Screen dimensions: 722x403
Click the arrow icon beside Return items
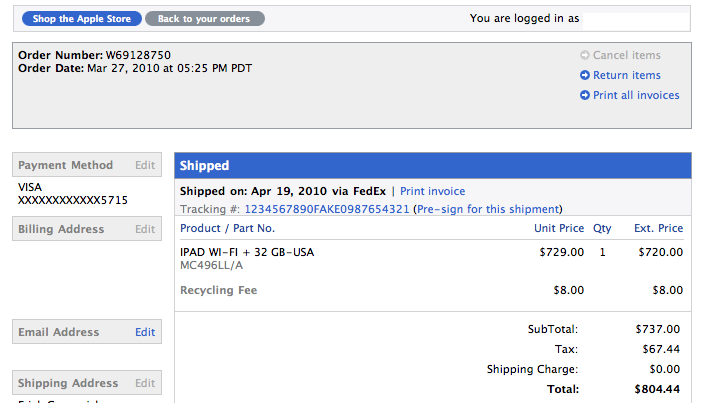(585, 76)
